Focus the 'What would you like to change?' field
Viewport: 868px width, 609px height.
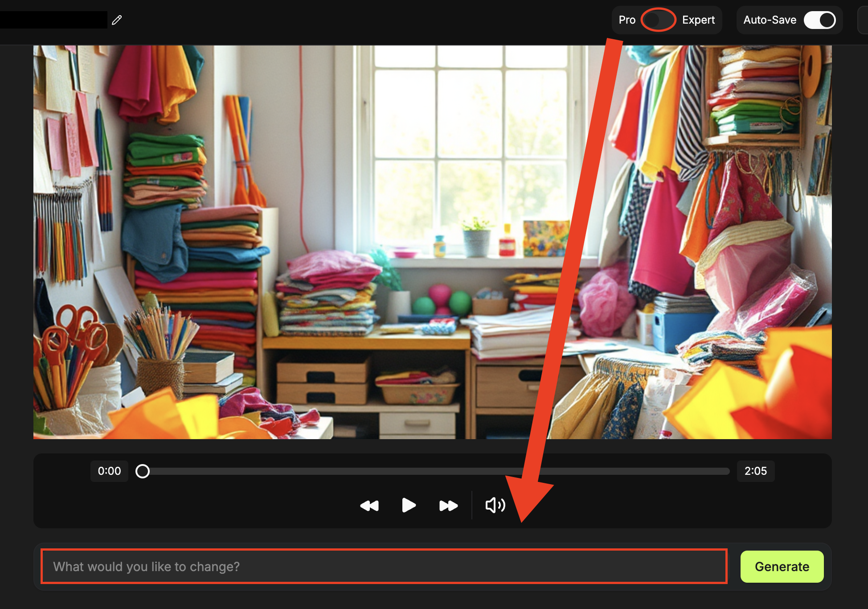coord(384,567)
